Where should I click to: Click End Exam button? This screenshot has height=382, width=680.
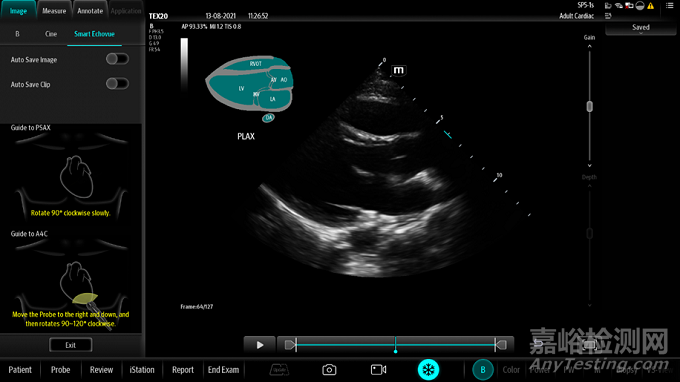click(x=223, y=370)
